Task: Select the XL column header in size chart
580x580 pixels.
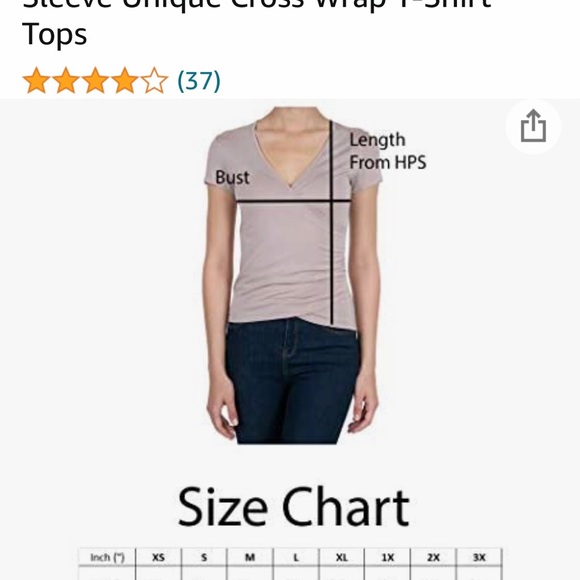Action: 341,557
